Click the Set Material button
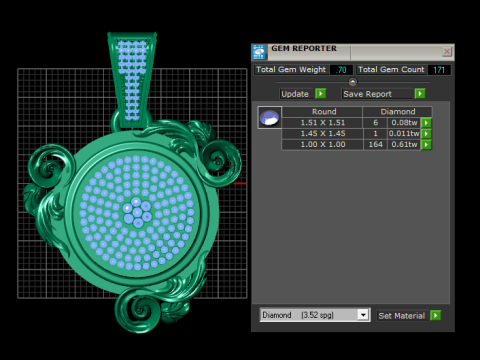This screenshot has height=360, width=480. coord(402,316)
